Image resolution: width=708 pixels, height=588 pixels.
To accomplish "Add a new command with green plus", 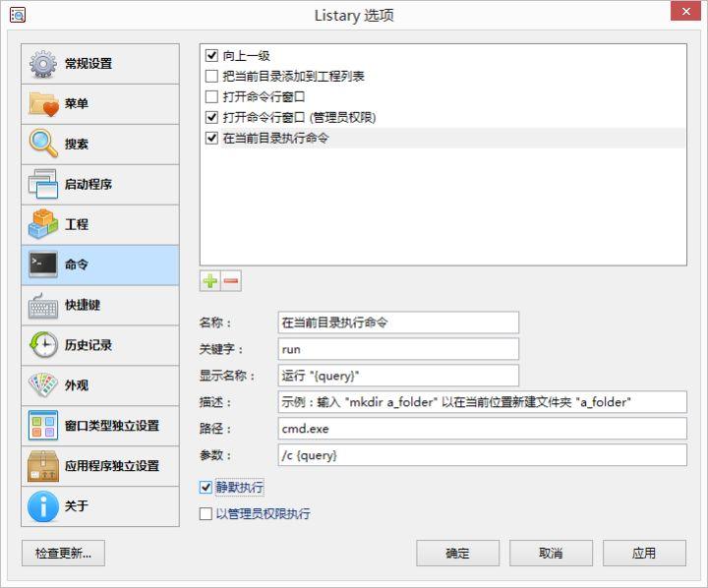I will tap(210, 281).
